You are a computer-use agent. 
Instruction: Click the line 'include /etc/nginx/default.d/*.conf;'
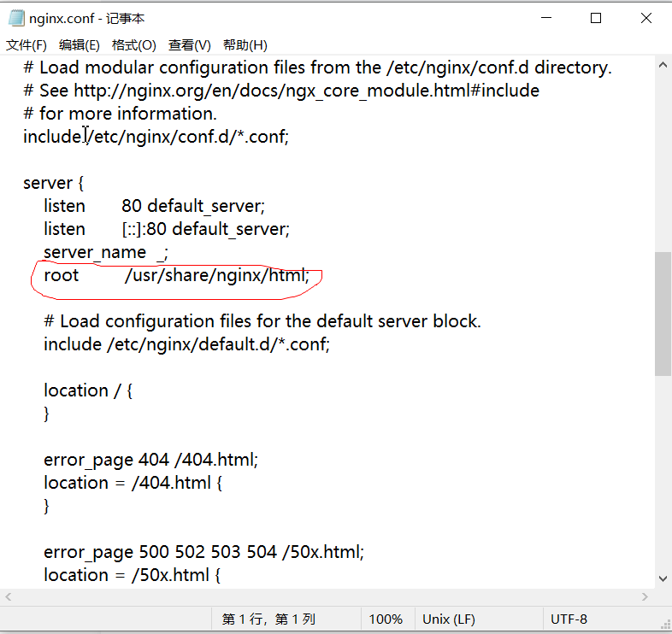(187, 344)
